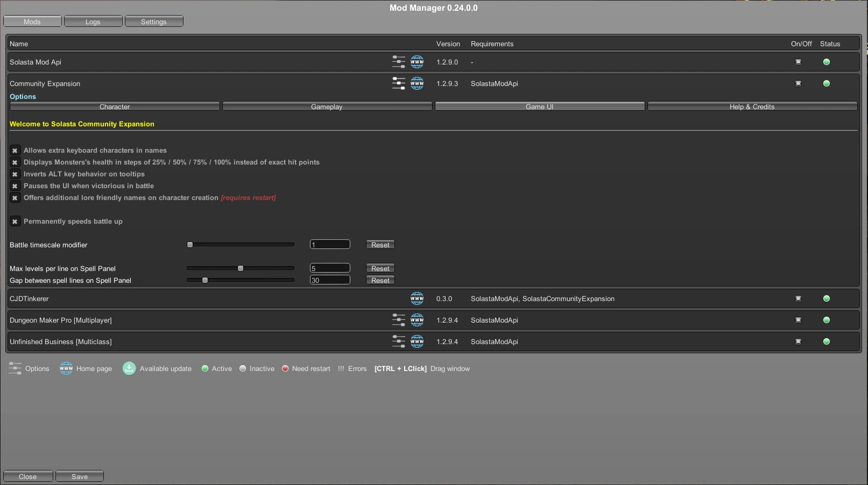Select the Game UI options tab
868x485 pixels.
tap(540, 106)
